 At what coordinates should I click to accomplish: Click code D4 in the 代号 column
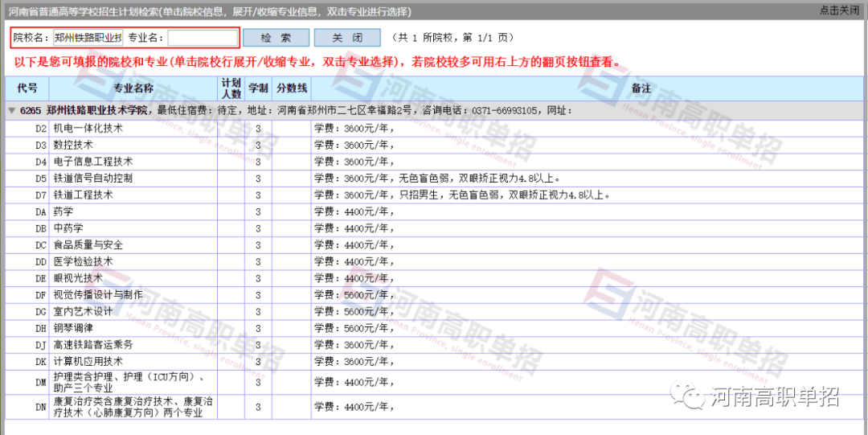pyautogui.click(x=40, y=162)
